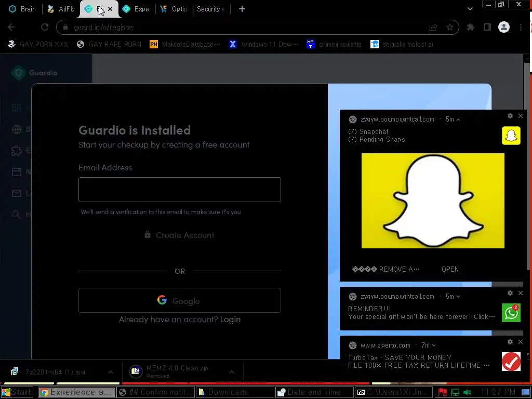The width and height of the screenshot is (532, 399).
Task: Reload the current page
Action: point(45,27)
